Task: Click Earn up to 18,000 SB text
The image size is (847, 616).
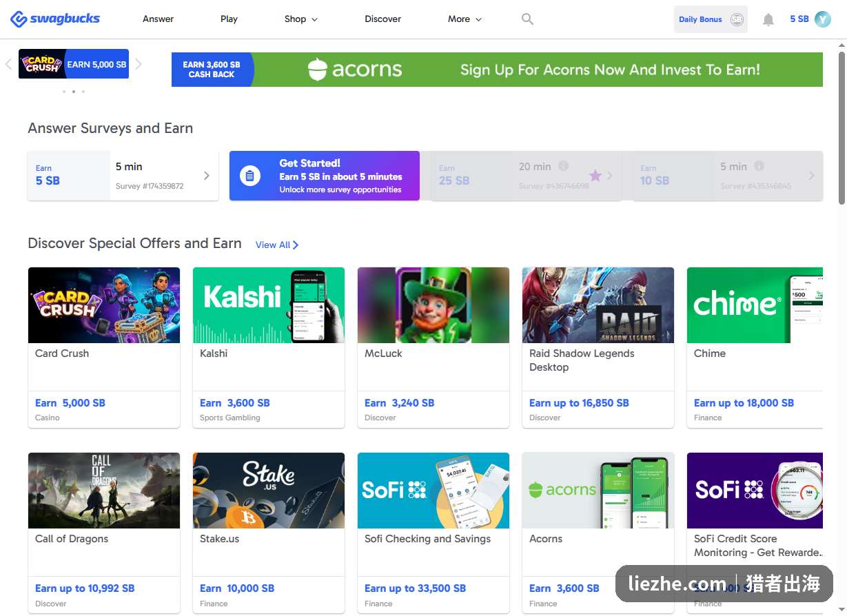Action: coord(744,403)
